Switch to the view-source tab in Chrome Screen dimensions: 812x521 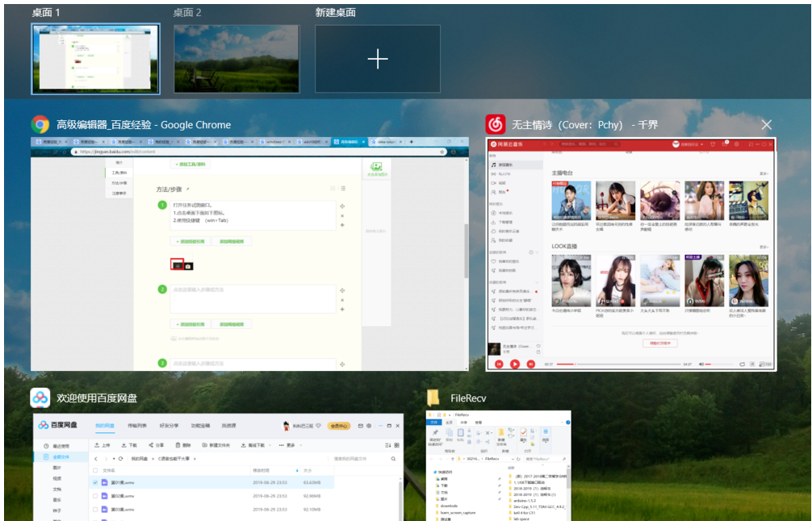(386, 141)
